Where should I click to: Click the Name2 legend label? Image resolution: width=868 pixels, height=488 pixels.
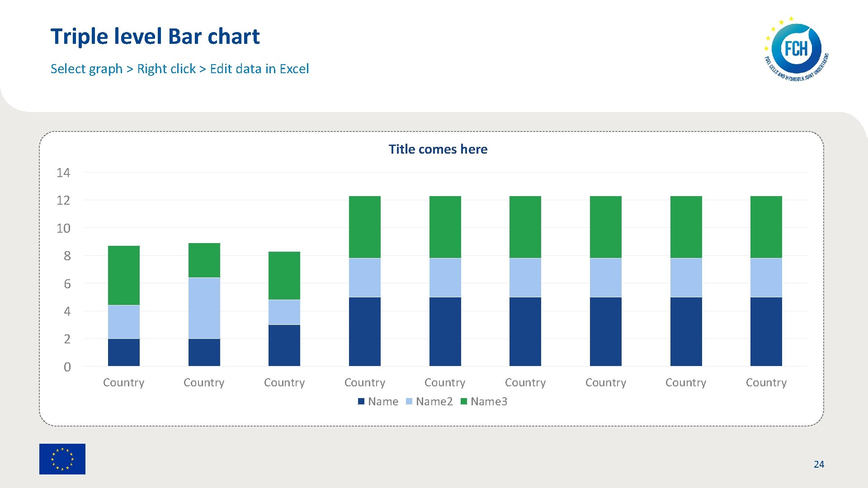(434, 401)
